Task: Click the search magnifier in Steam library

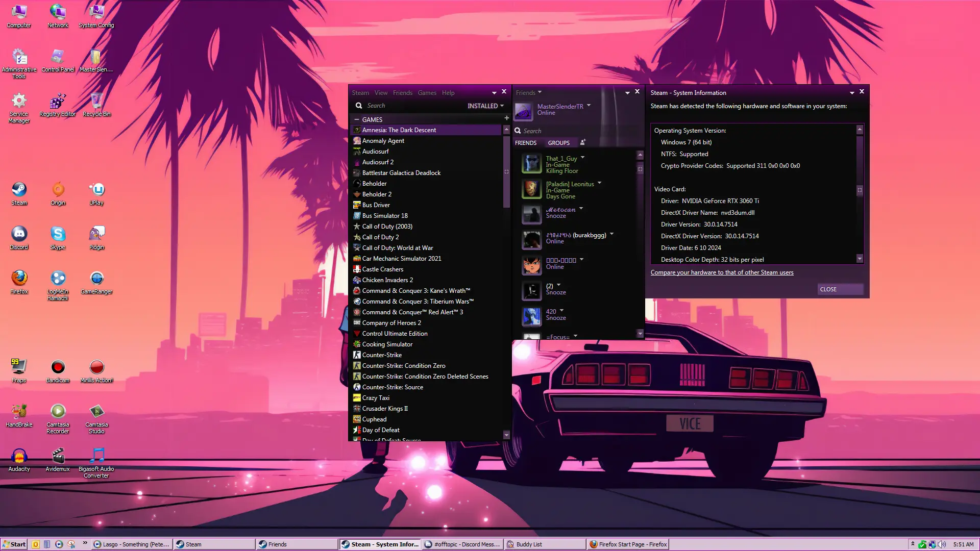Action: 359,106
